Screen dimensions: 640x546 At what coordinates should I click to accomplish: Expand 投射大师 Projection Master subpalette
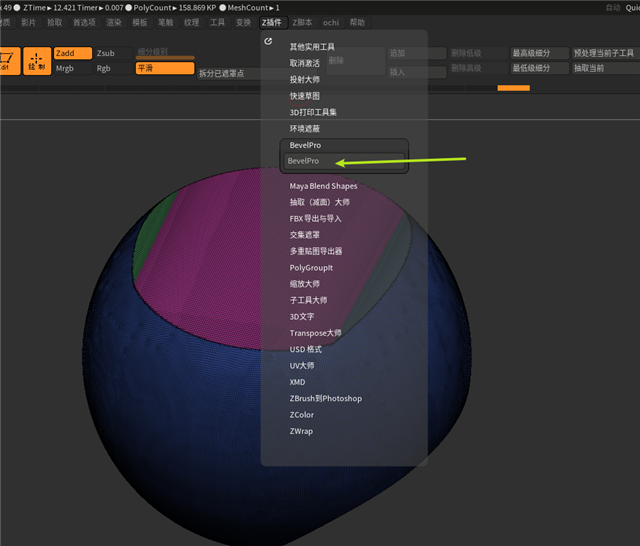pos(304,80)
